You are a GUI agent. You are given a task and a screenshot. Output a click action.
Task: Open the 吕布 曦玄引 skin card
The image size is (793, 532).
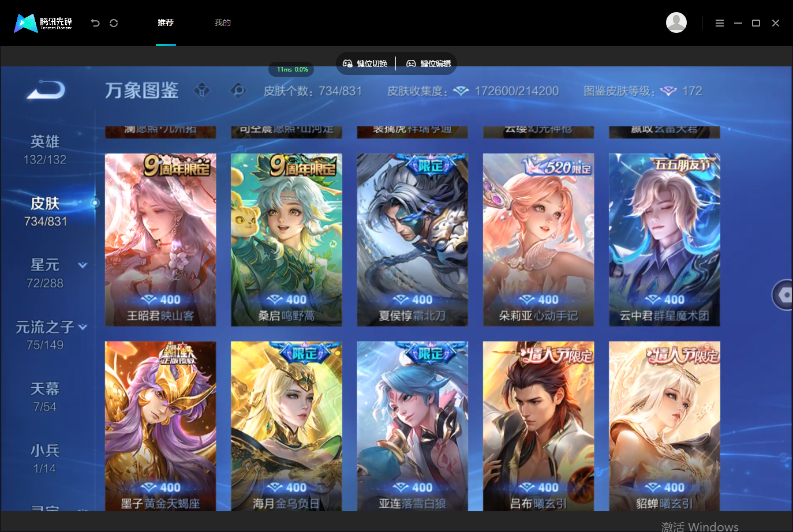(x=538, y=426)
